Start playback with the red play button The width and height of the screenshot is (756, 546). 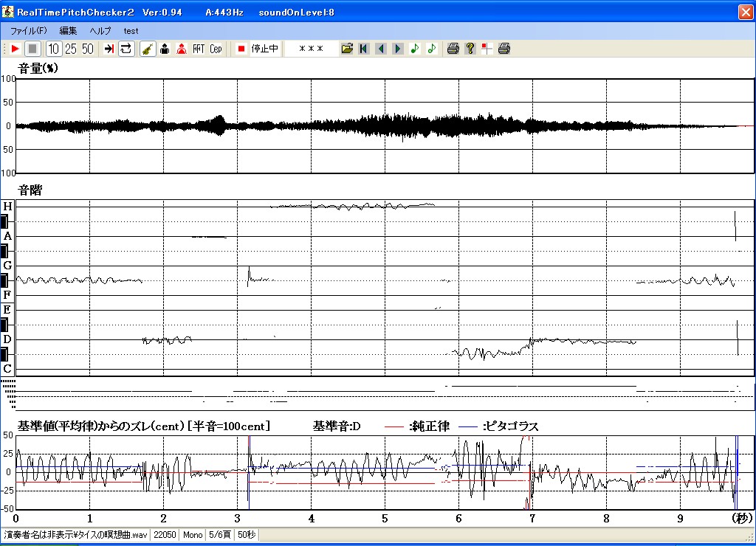click(15, 49)
